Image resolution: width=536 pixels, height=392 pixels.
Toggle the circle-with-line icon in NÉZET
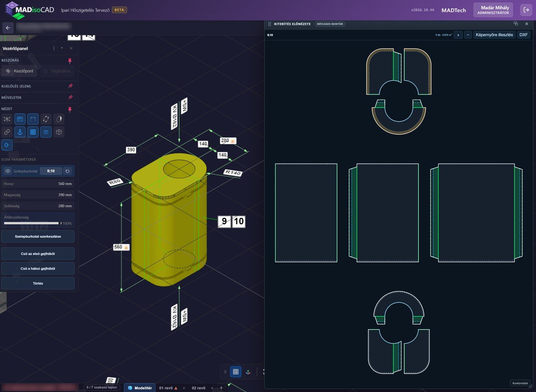(x=7, y=145)
